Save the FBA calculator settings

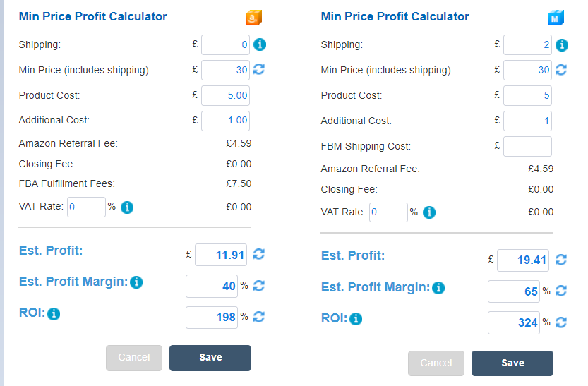pos(210,358)
